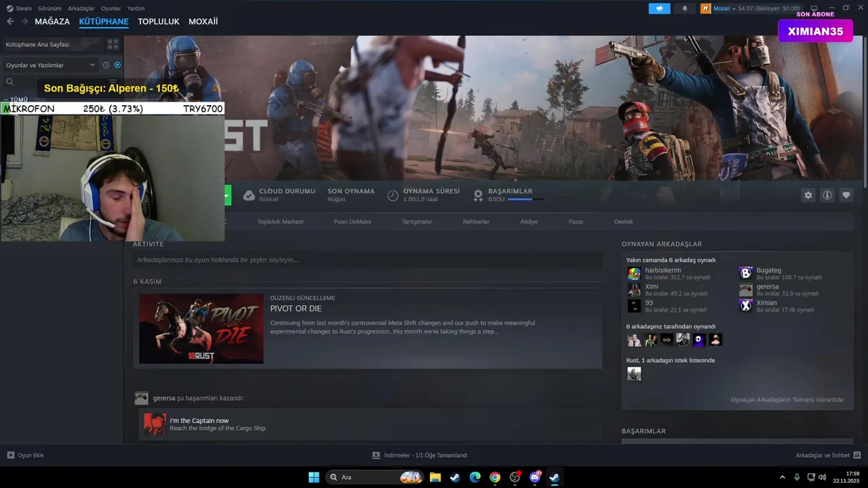The width and height of the screenshot is (868, 488).
Task: Show game info with the info icon
Action: (827, 195)
